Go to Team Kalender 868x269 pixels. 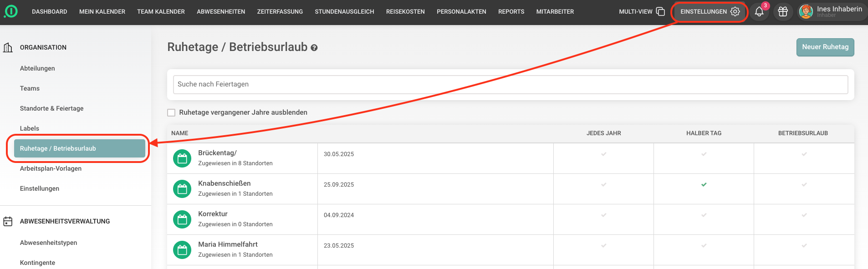pyautogui.click(x=161, y=12)
